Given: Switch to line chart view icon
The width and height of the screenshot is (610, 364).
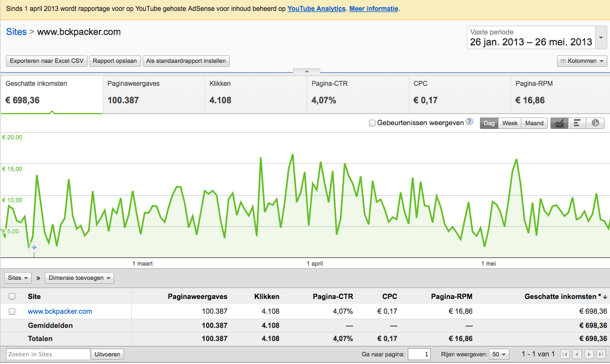Looking at the screenshot, I should [x=559, y=124].
